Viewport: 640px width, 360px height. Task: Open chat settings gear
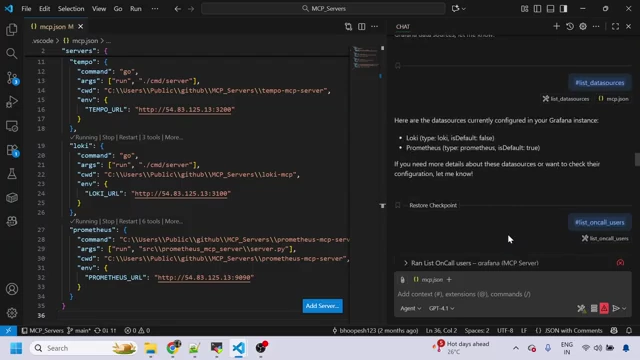coord(583,27)
